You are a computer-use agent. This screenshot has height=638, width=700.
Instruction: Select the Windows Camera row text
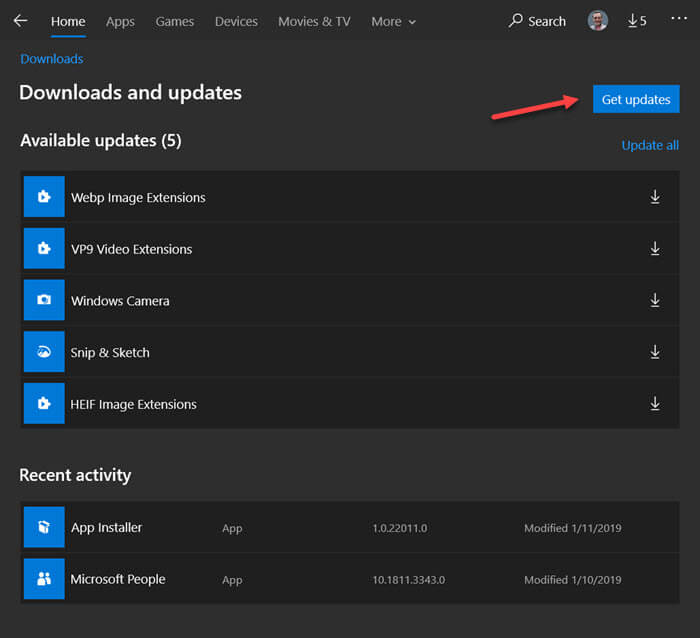(120, 301)
